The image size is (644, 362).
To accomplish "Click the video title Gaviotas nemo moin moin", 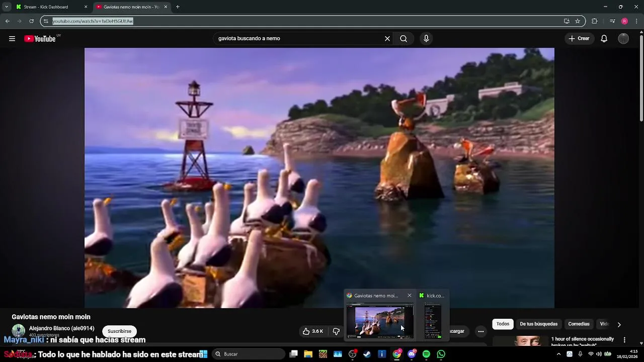I will (51, 317).
